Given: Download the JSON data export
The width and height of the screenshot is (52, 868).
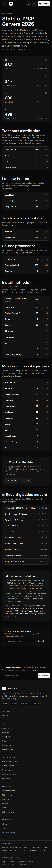Looking at the screenshot, I should [x=12, y=480].
